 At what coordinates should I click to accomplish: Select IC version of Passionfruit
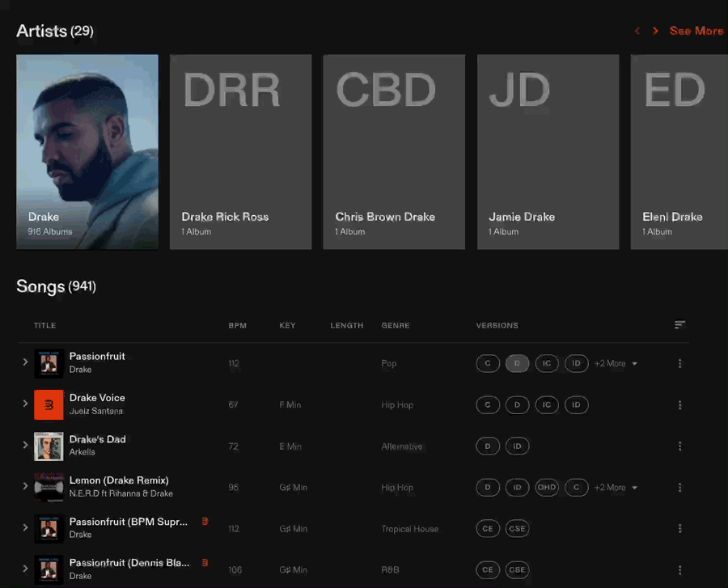click(x=547, y=363)
